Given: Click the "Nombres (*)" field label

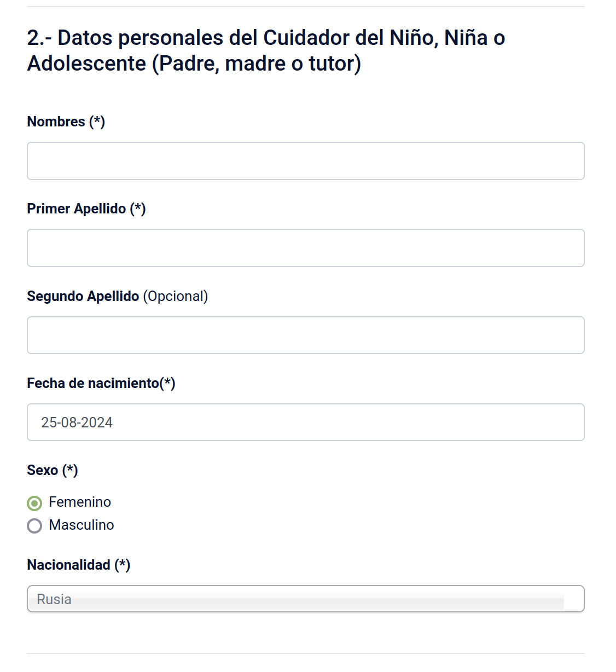Looking at the screenshot, I should pos(66,121).
